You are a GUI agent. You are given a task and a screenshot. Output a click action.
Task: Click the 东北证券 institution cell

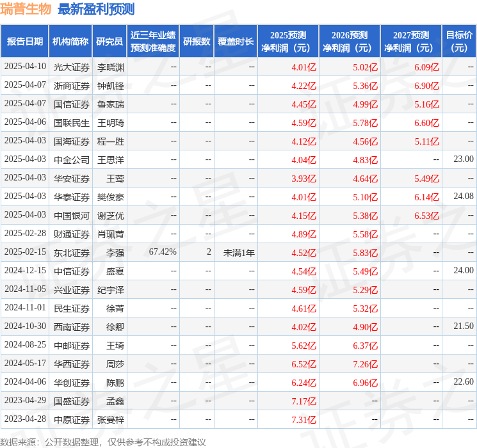tap(72, 253)
